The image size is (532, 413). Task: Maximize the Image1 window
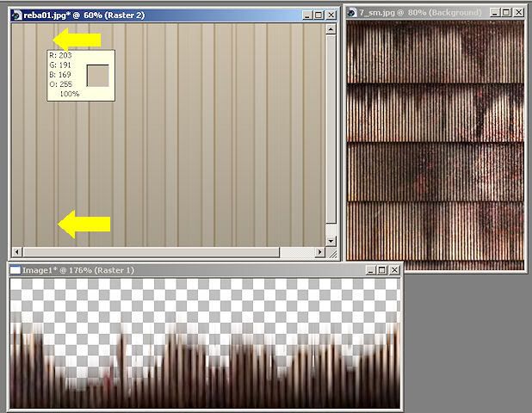coord(381,270)
